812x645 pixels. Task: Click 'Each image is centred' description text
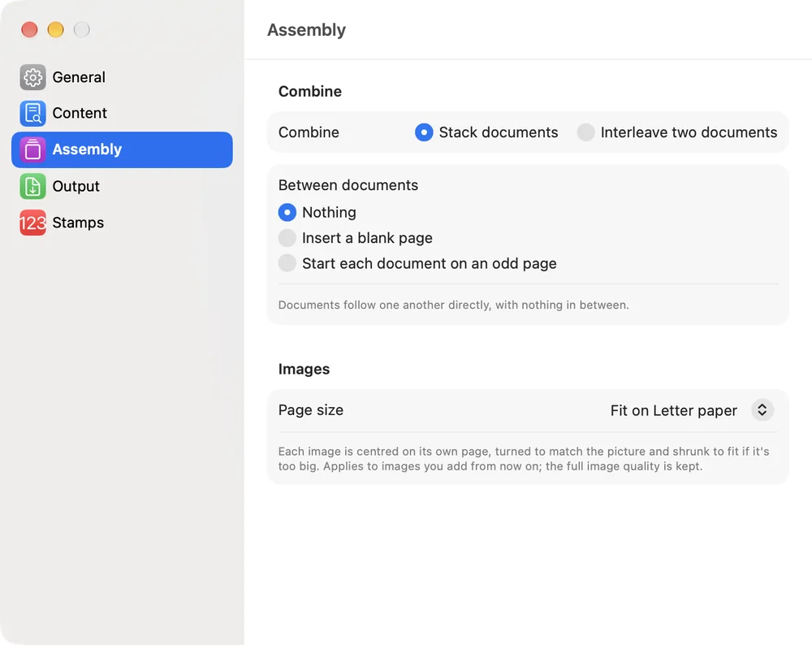524,458
